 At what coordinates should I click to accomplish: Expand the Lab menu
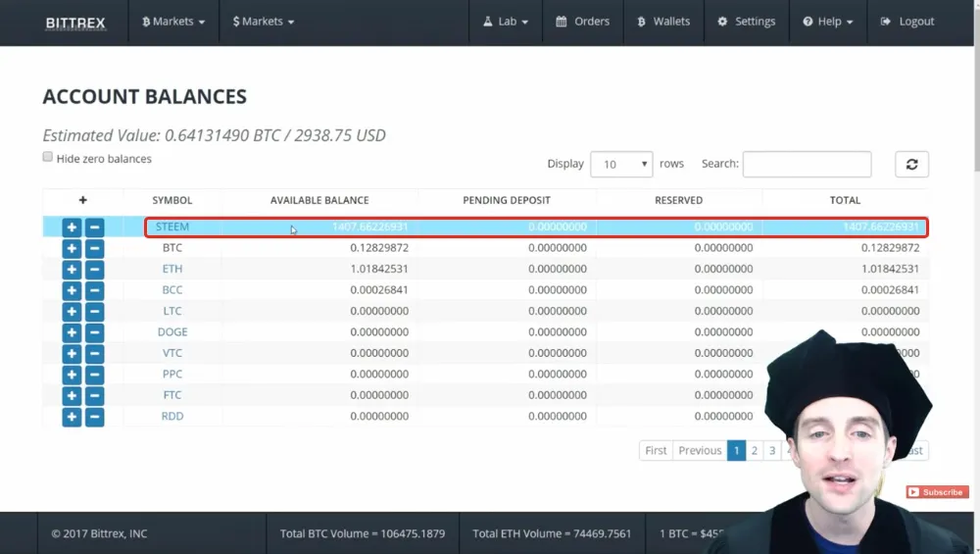coord(506,22)
